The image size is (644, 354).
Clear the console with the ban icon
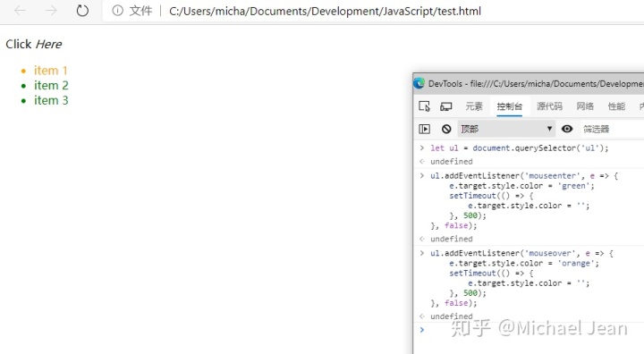click(x=446, y=129)
